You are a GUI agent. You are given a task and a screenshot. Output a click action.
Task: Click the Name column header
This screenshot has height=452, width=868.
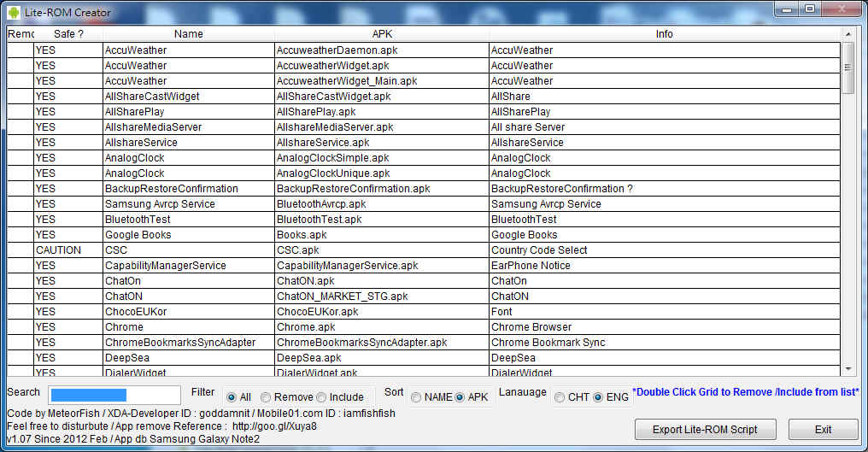click(189, 34)
